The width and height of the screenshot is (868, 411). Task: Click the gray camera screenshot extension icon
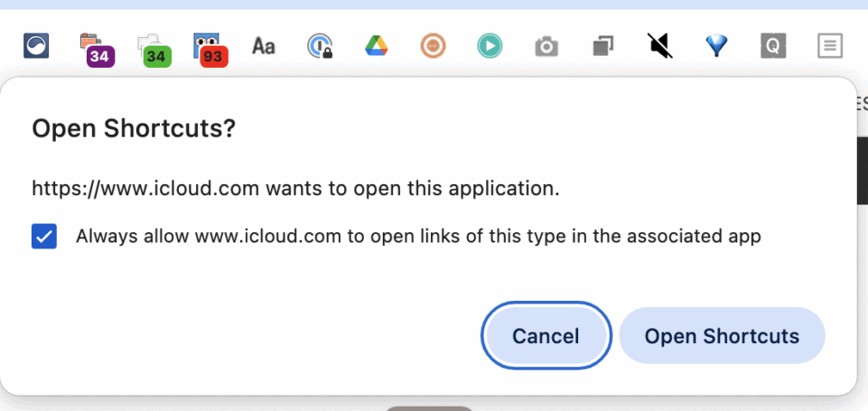(546, 47)
